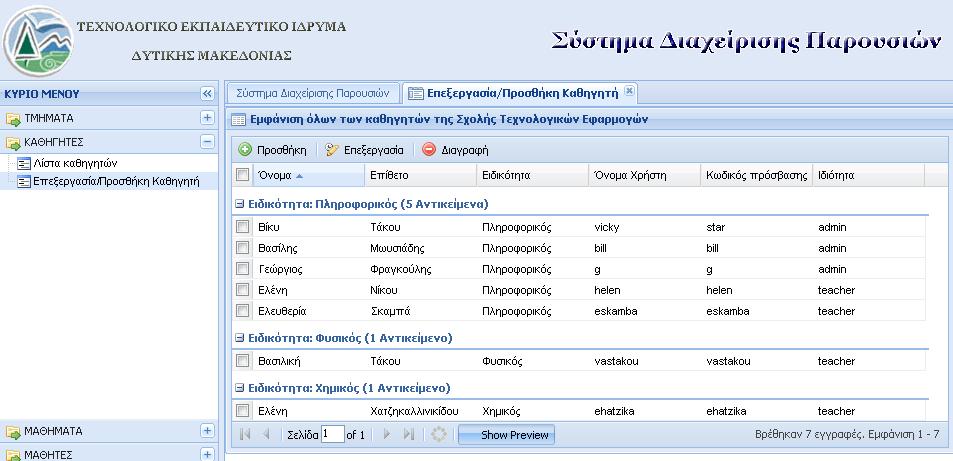Check the row for Βασίλης Μωυσιάδης
This screenshot has height=461, width=953.
243,248
